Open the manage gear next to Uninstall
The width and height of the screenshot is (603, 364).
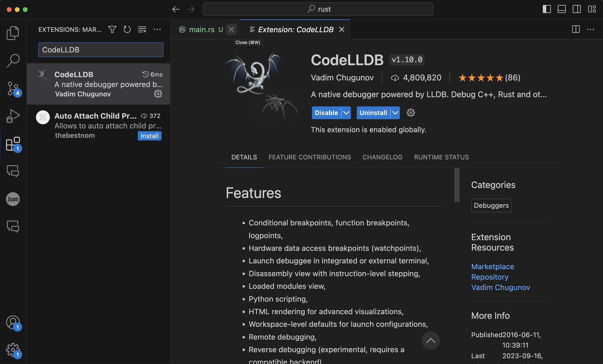[x=411, y=113]
